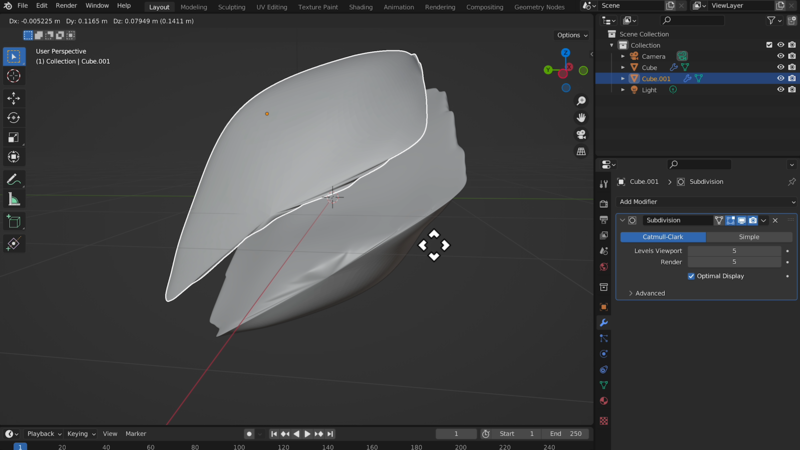Screen dimensions: 800x450
Task: Open the World properties tab
Action: pyautogui.click(x=604, y=267)
